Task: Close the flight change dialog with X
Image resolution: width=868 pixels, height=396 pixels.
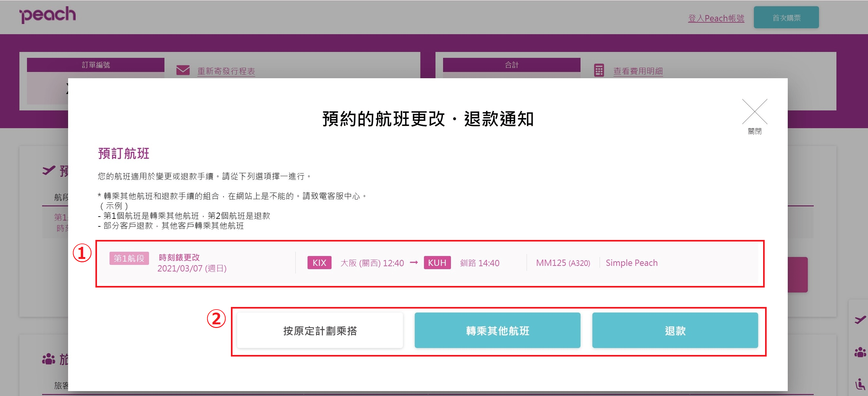Action: tap(755, 112)
